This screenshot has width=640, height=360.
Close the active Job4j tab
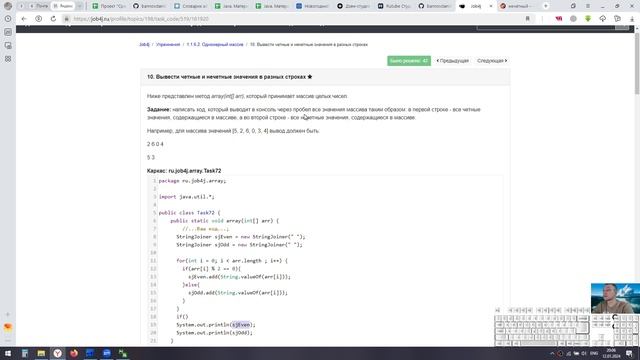pyautogui.click(x=491, y=6)
